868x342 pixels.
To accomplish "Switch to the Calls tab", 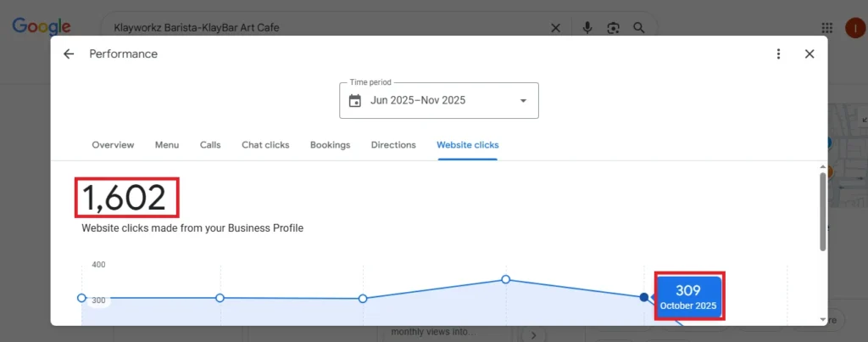I will (x=210, y=144).
